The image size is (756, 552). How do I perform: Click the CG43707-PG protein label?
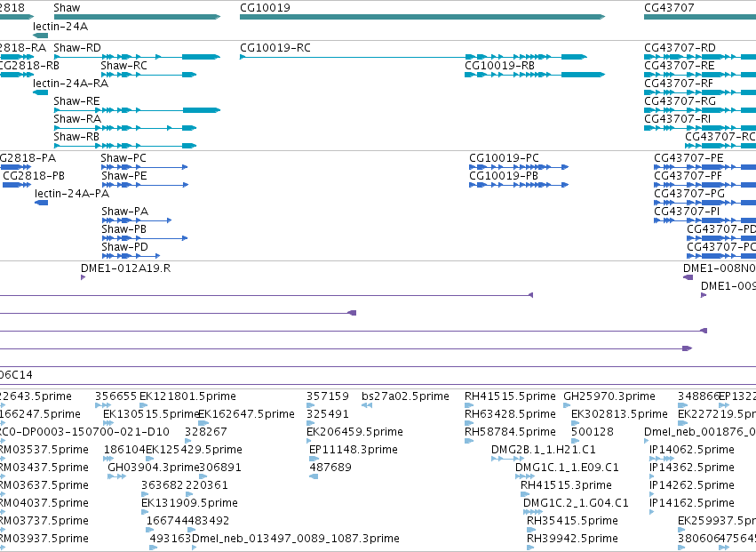pos(689,194)
